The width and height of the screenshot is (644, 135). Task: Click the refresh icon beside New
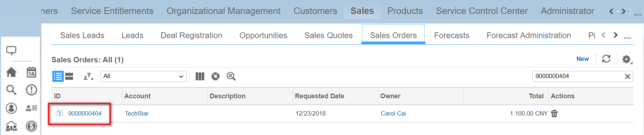[x=606, y=59]
